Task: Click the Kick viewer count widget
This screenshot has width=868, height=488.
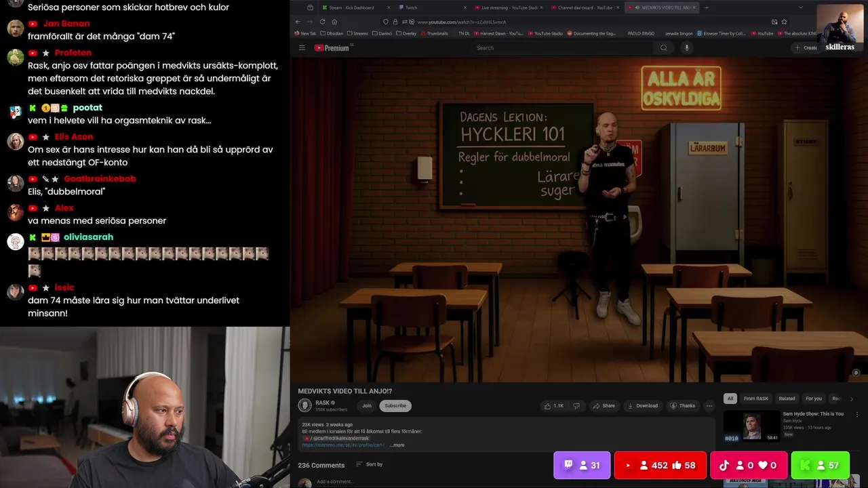Action: [820, 466]
